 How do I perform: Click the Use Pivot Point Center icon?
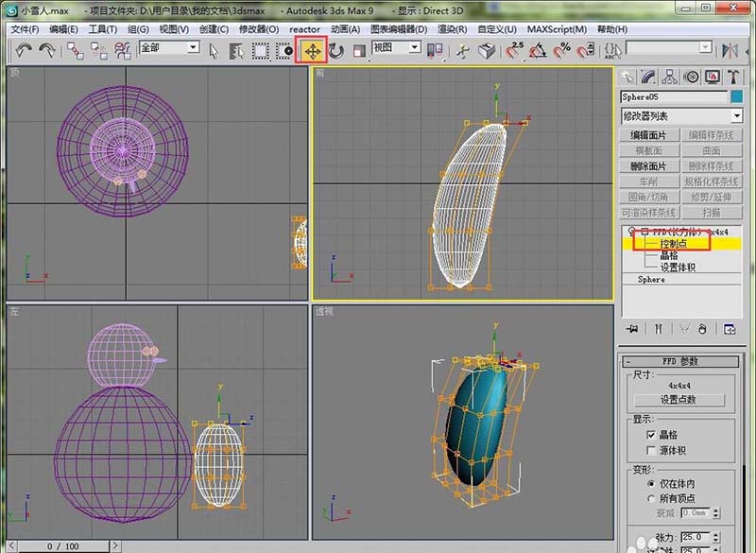click(x=435, y=51)
